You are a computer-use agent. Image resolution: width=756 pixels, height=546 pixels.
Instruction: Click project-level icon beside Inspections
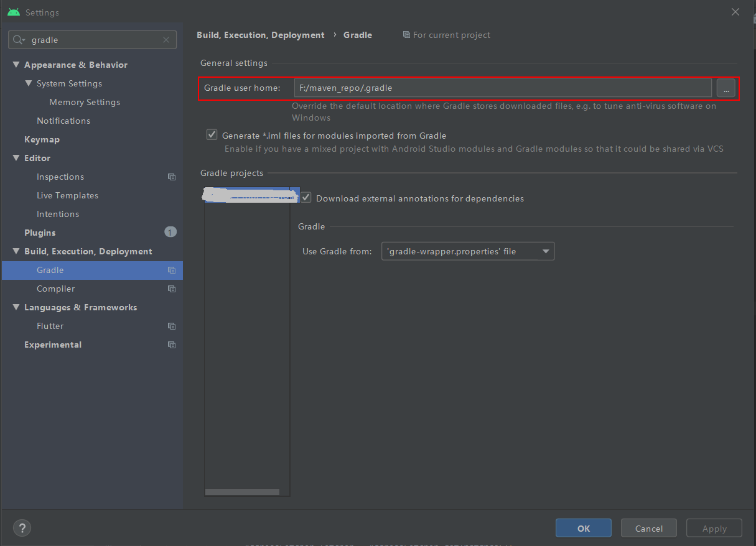172,177
